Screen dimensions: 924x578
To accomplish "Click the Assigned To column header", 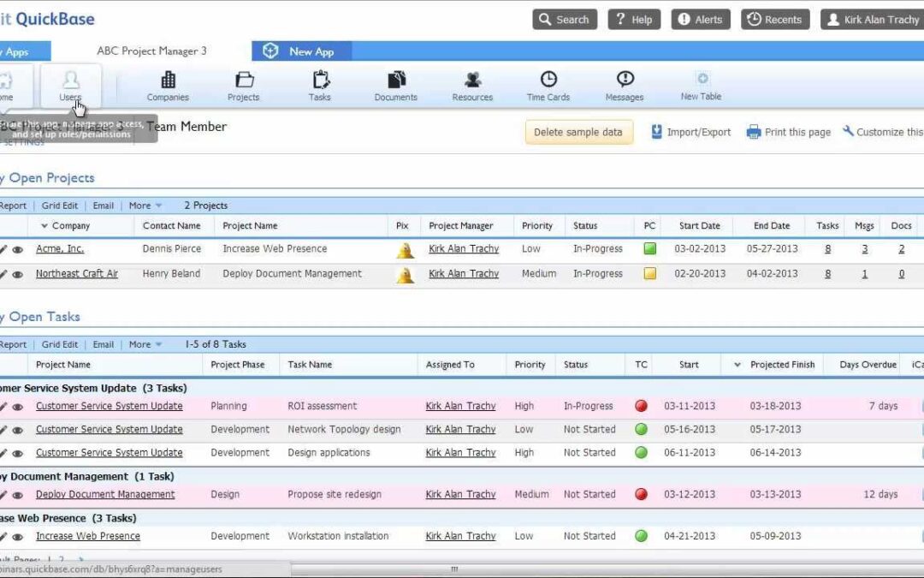I will [x=450, y=365].
